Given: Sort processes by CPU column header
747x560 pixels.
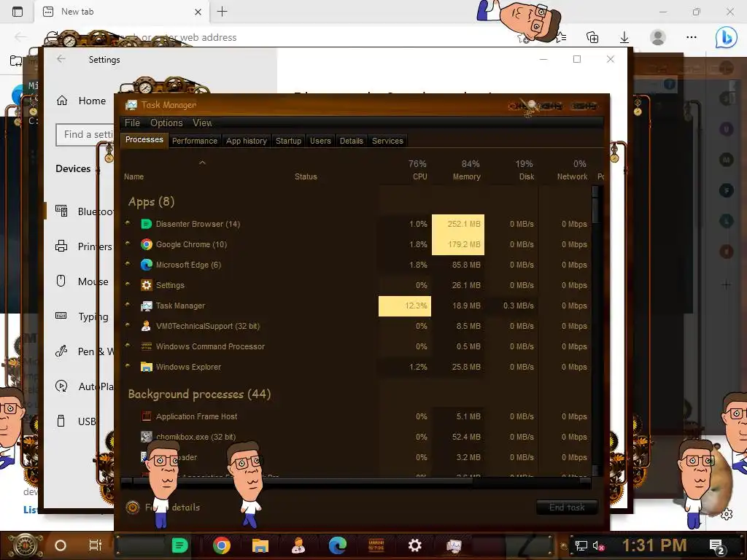Looking at the screenshot, I should click(406, 169).
